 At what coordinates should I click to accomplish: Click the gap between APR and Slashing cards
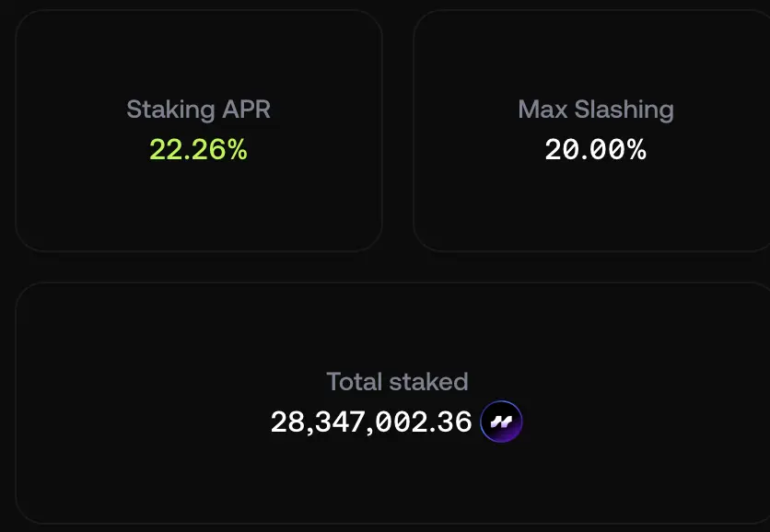(x=398, y=131)
